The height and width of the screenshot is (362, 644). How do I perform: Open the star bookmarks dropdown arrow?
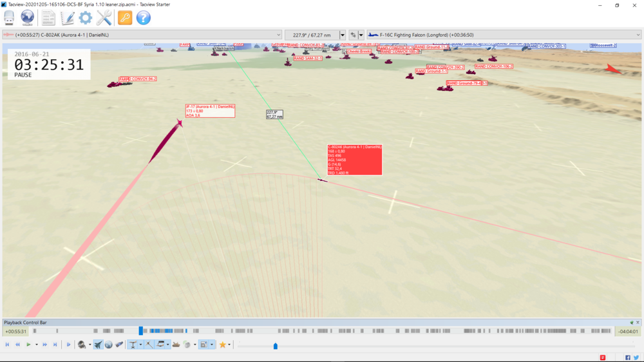[229, 345]
